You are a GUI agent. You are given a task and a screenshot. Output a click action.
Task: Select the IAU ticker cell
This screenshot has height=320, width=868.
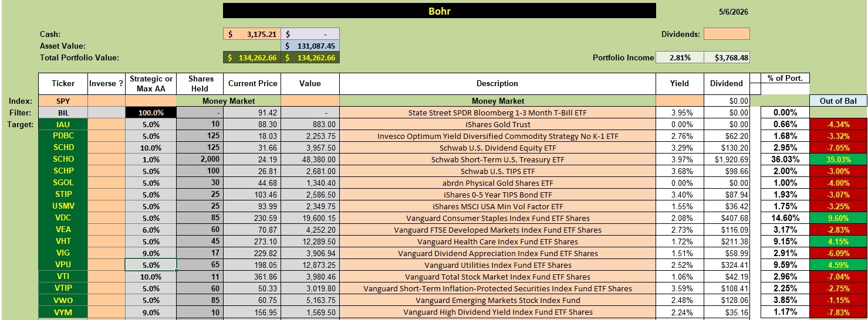(63, 124)
